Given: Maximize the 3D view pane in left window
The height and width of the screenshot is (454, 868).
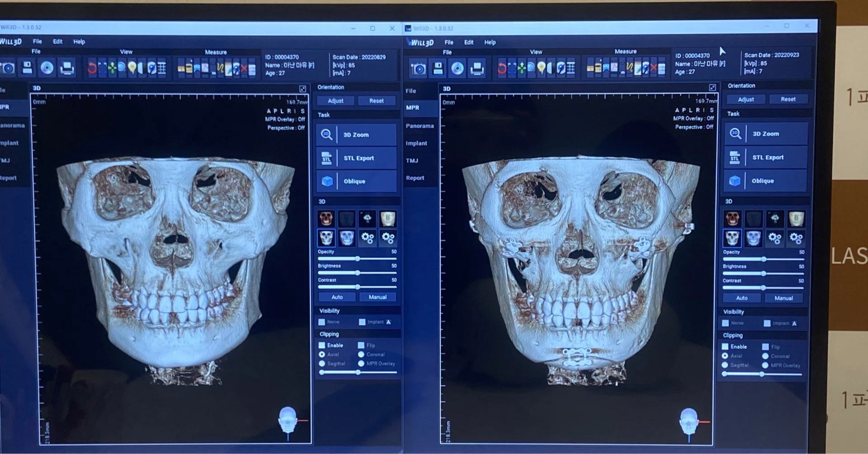Looking at the screenshot, I should click(302, 89).
